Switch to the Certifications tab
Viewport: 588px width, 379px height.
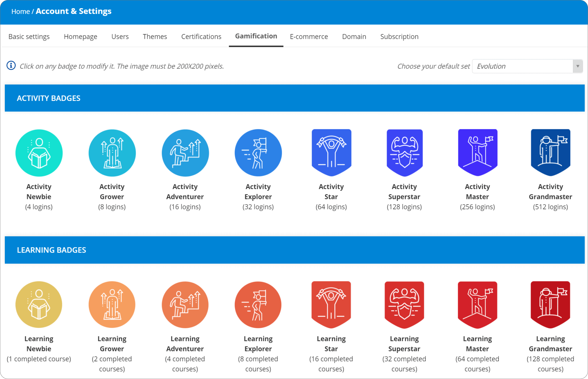click(201, 36)
